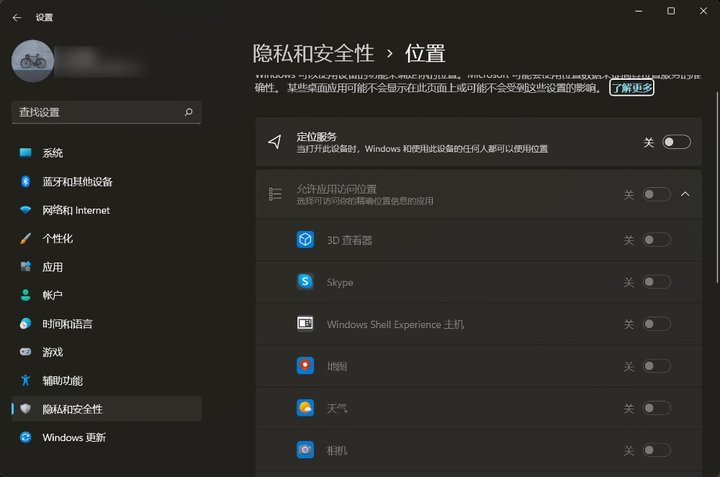This screenshot has width=720, height=477.
Task: Turn on the 定位服务 toggle
Action: 676,142
